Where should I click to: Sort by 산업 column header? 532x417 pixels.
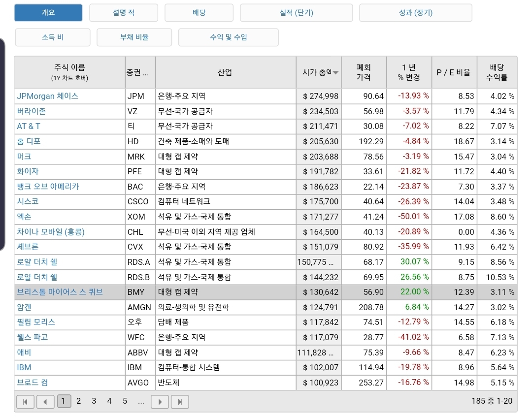[x=225, y=72]
